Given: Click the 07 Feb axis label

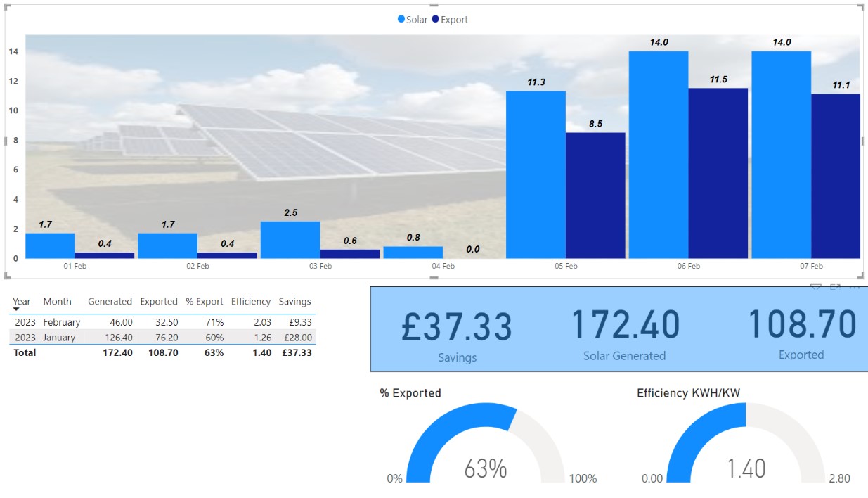Looking at the screenshot, I should pyautogui.click(x=811, y=267).
